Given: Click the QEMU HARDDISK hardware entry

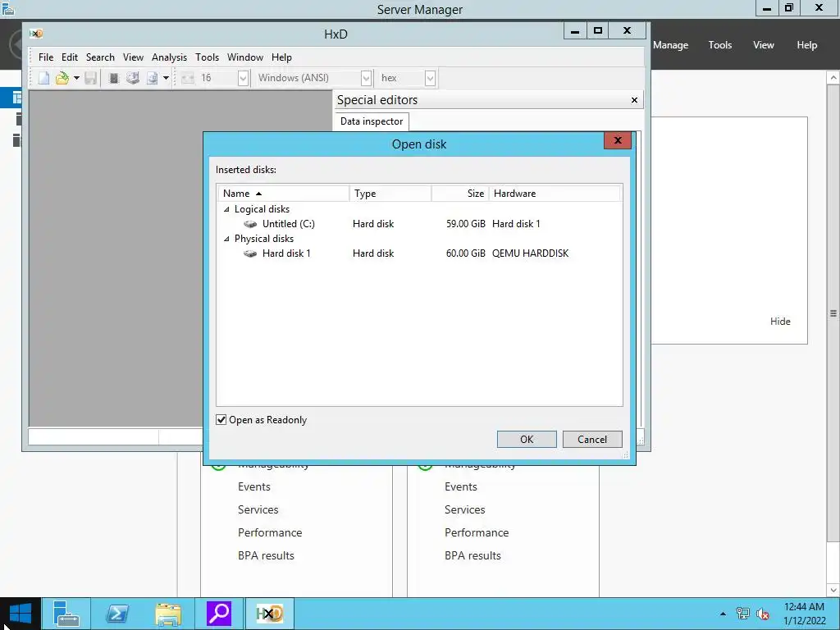Looking at the screenshot, I should coord(531,253).
